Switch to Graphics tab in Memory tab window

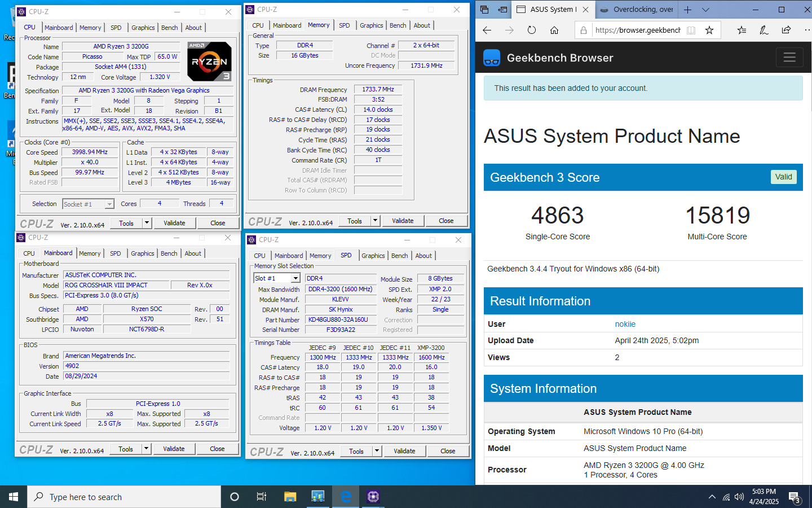pyautogui.click(x=372, y=25)
